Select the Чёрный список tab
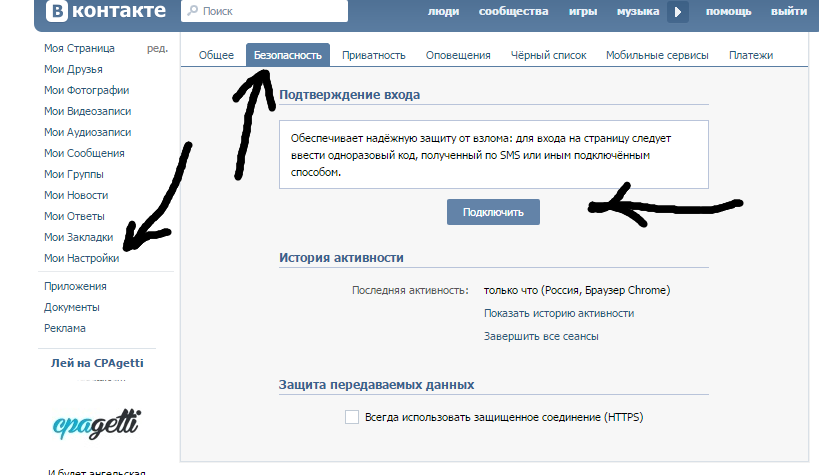The width and height of the screenshot is (819, 475). click(x=548, y=55)
